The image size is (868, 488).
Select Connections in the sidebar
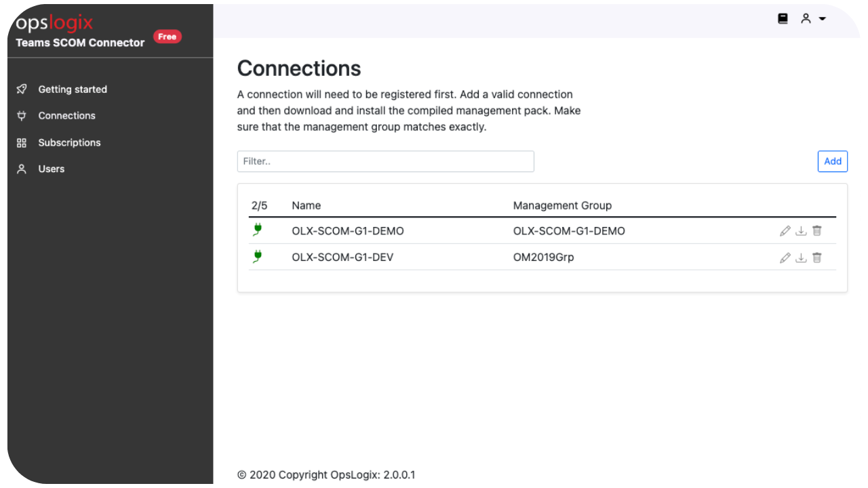(x=67, y=115)
